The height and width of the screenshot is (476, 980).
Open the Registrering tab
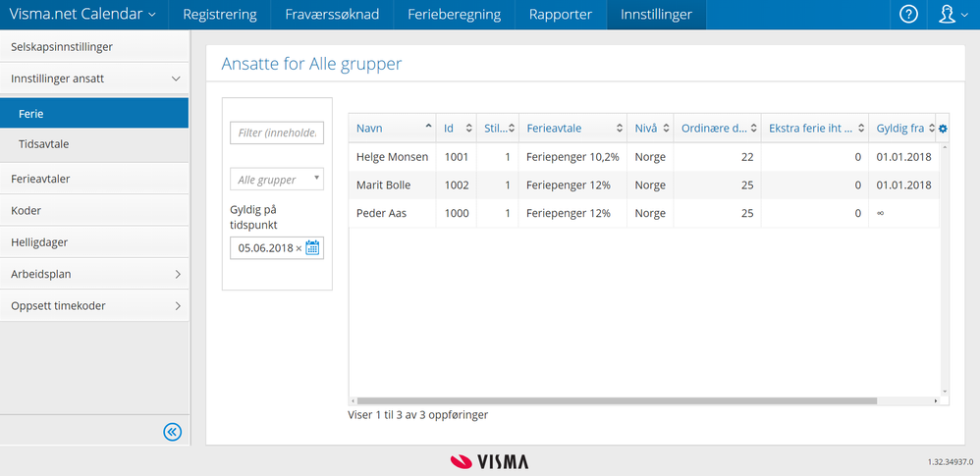219,15
